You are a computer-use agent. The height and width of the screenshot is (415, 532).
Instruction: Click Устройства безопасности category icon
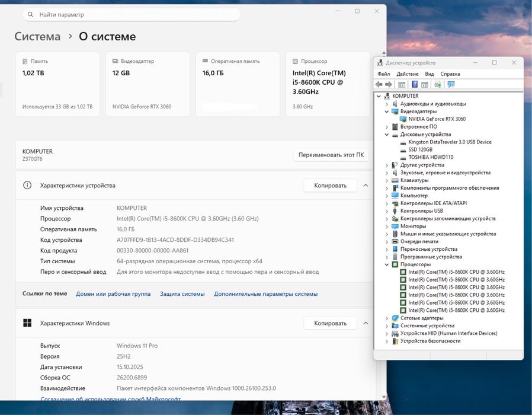pyautogui.click(x=395, y=341)
